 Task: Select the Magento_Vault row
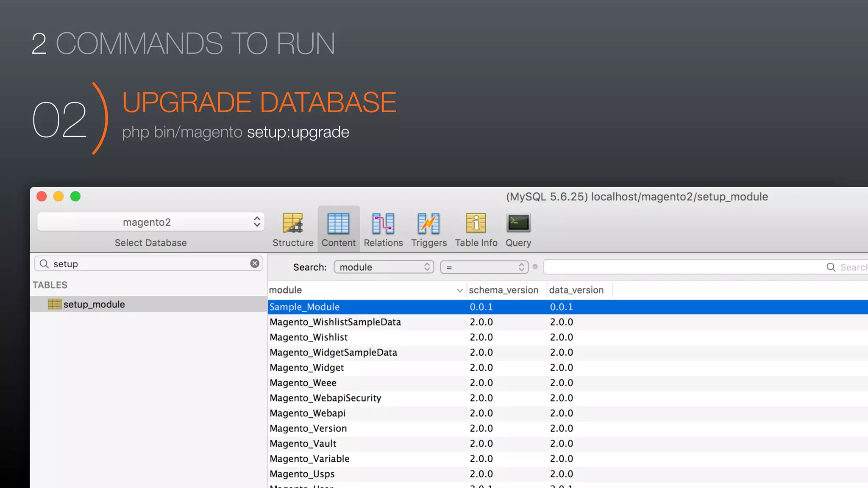[568, 444]
